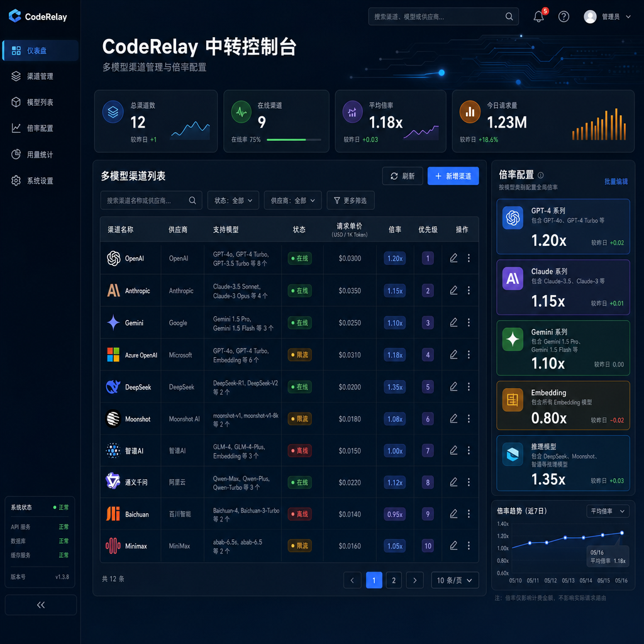Viewport: 644px width, 644px height.
Task: Click the 离线 status badge for 智谱AI
Action: (x=299, y=450)
